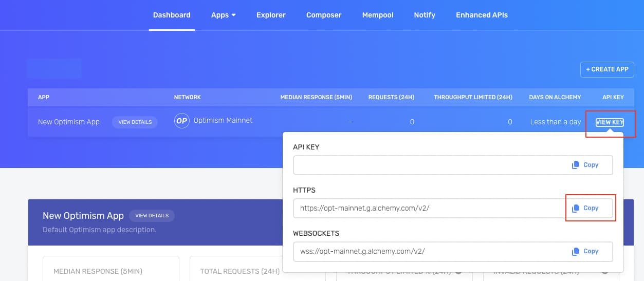The image size is (644, 281).
Task: Select the Notify tab
Action: coord(425,15)
